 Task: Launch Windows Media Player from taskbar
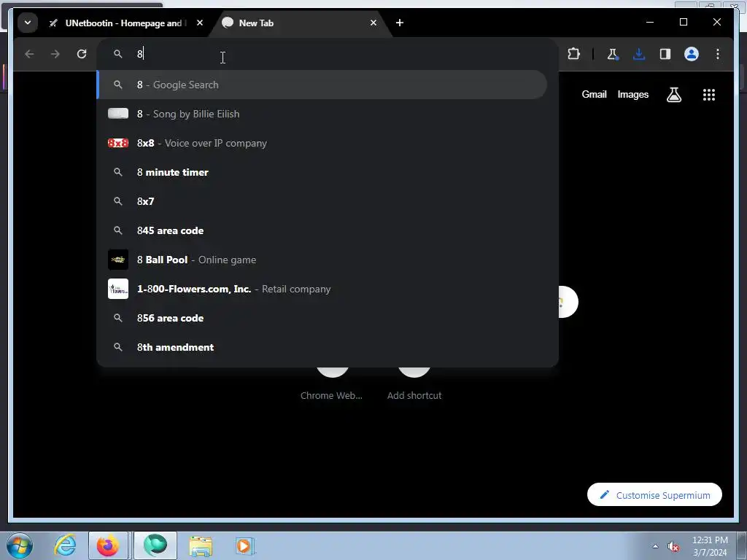244,545
